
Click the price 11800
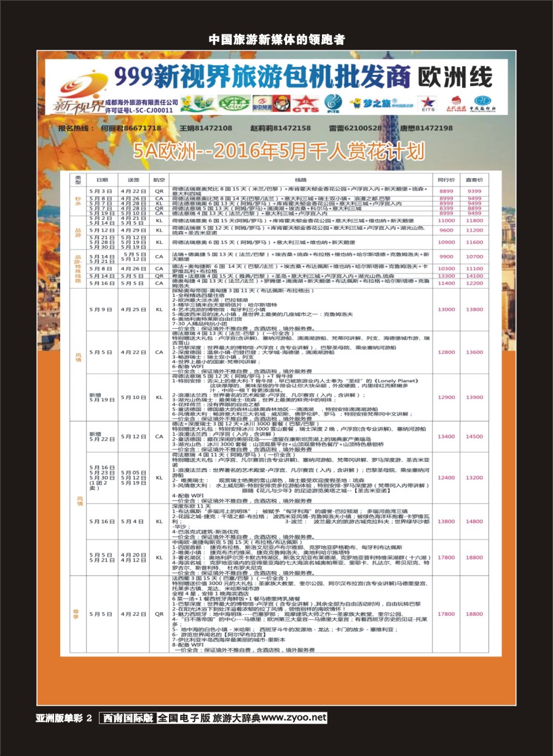pos(474,220)
